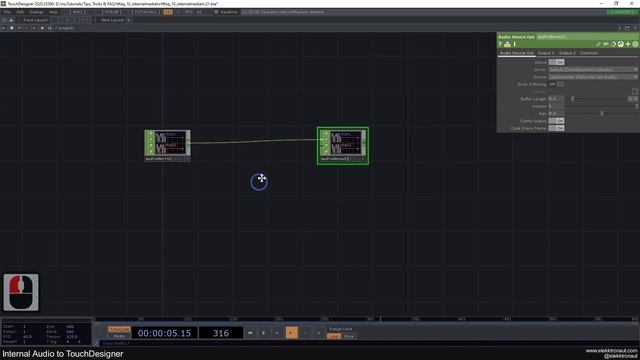Open the Dialogs menu

click(36, 12)
